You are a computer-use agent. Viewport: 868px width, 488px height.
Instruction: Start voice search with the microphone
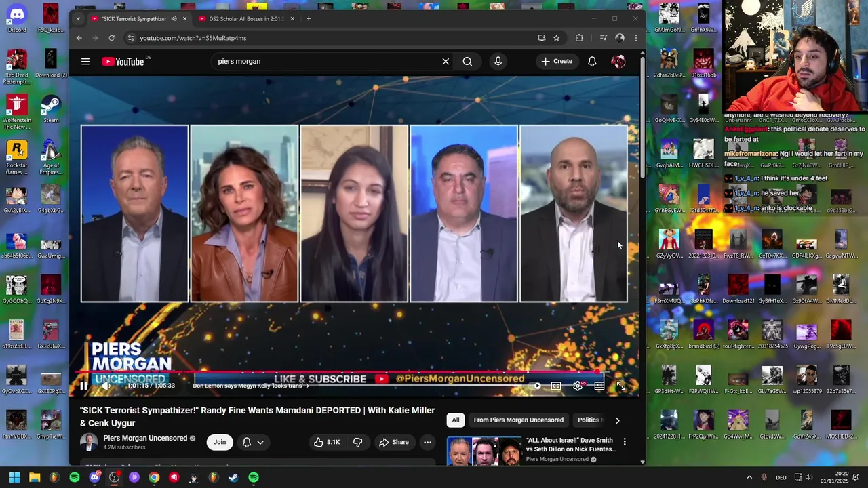pos(498,61)
